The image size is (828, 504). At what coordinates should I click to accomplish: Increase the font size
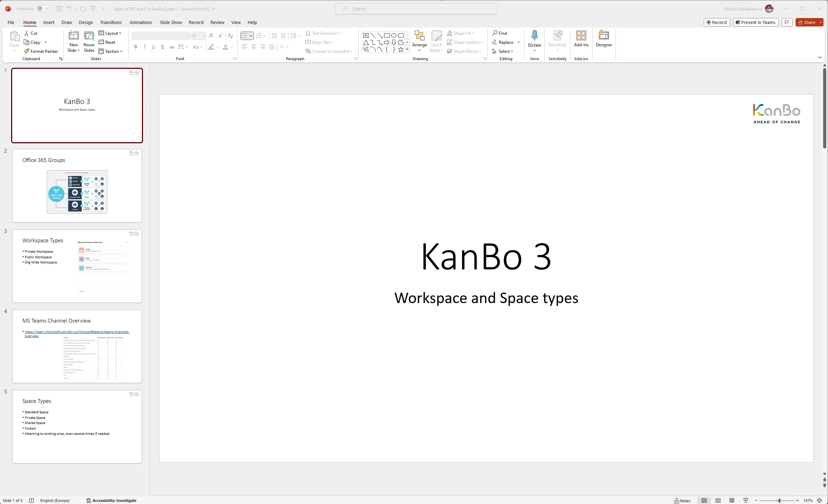(x=212, y=35)
